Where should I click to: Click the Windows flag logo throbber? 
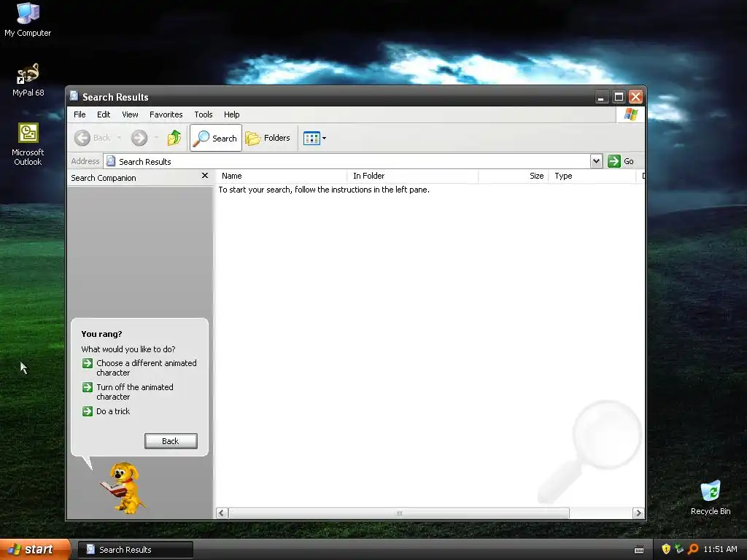[x=630, y=114]
